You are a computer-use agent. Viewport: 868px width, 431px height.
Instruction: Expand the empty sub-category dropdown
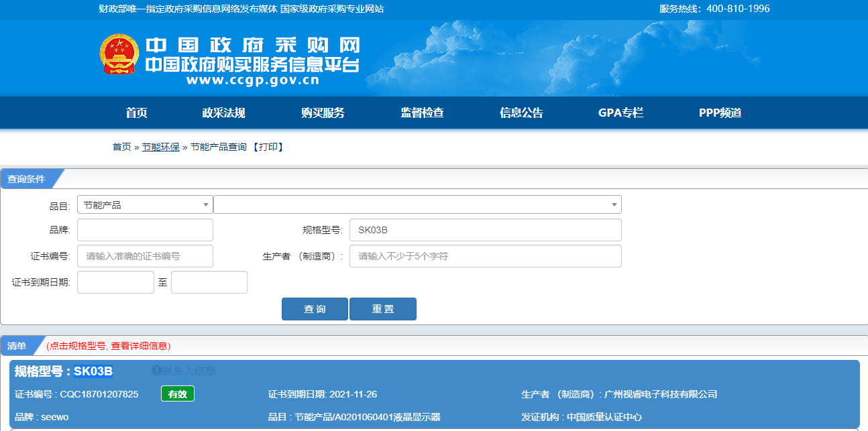click(417, 205)
